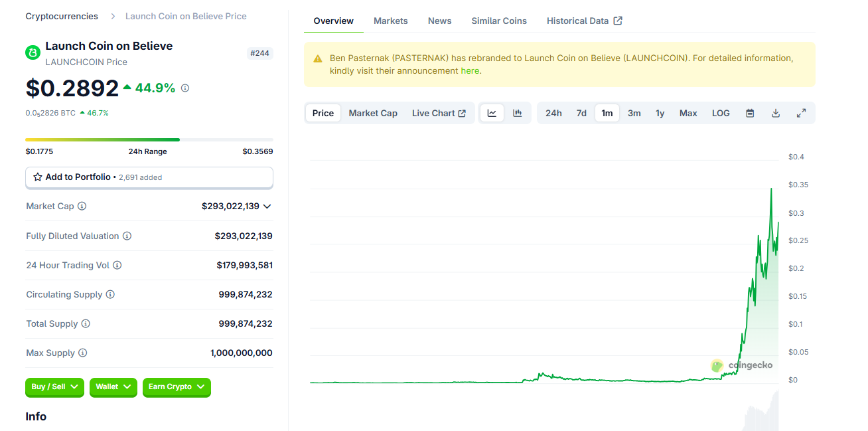Expand the Market Cap value chevron

pyautogui.click(x=267, y=207)
